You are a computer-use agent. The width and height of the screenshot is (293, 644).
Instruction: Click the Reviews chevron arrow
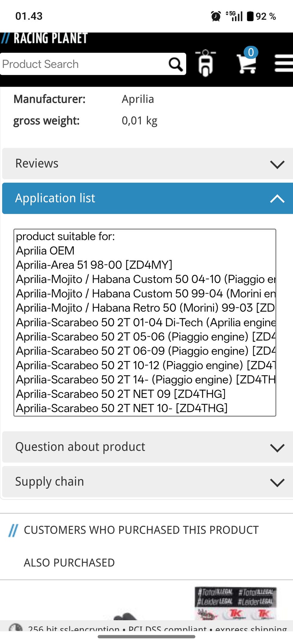277,165
